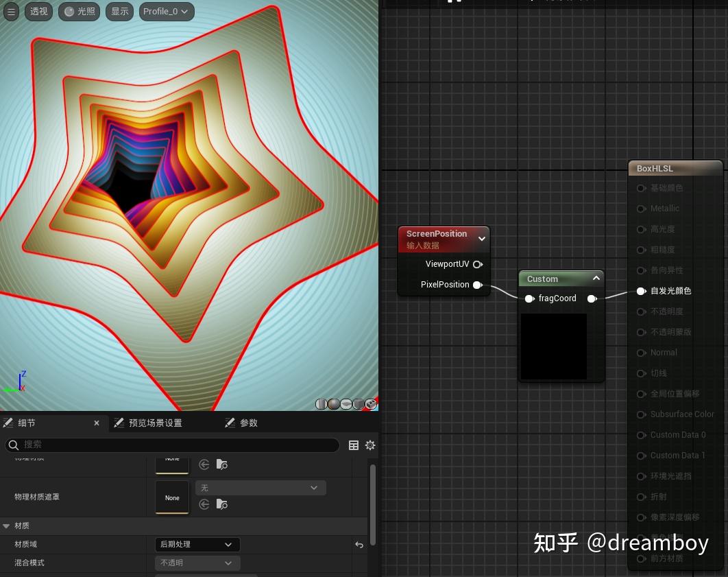Open details panel settings gear
Screen dimensions: 728x577
coord(370,445)
